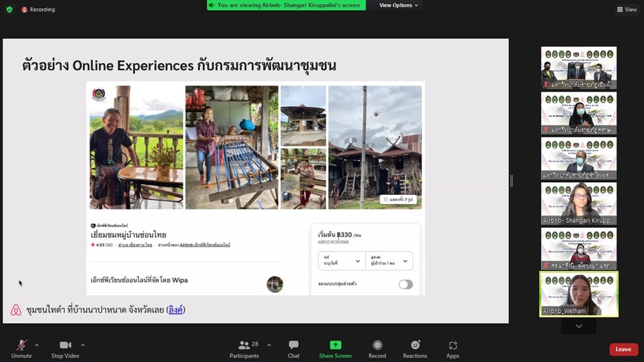Click the emblem logo on first photo
Viewport: 644px width, 362px height.
click(x=99, y=94)
